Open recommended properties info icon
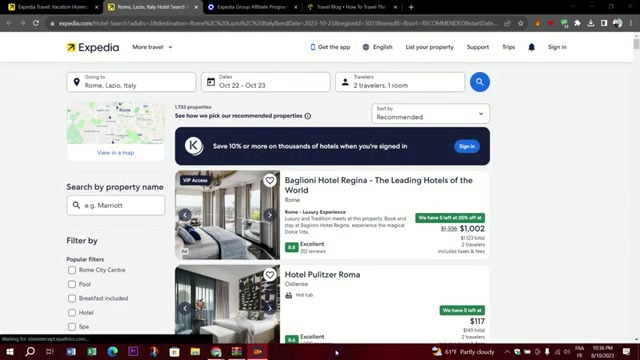The height and width of the screenshot is (360, 640). pyautogui.click(x=308, y=116)
